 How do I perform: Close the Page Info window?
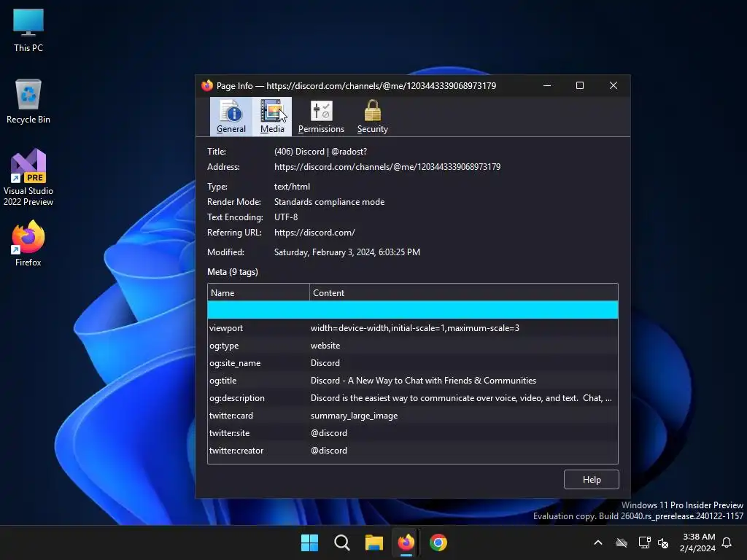pos(613,86)
